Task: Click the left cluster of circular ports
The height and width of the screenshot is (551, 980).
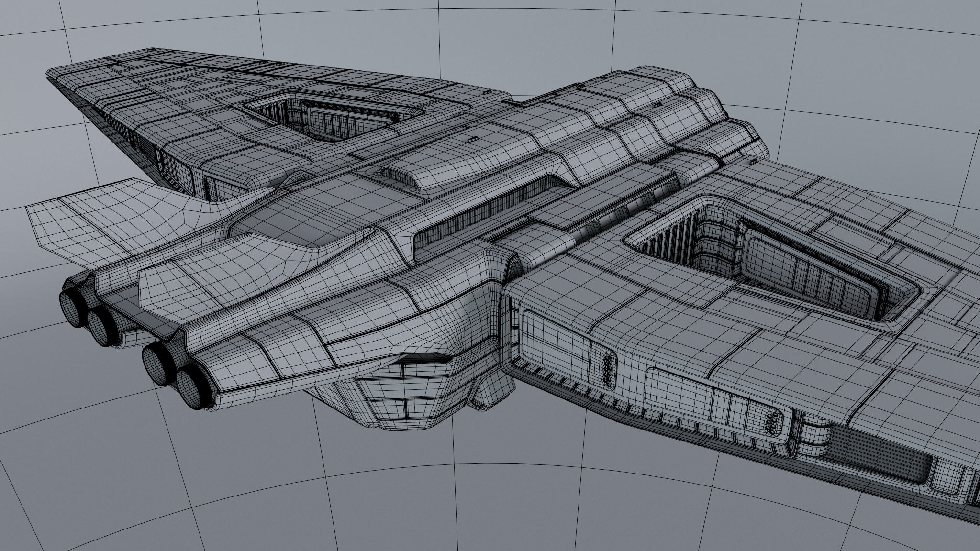Action: [x=607, y=370]
